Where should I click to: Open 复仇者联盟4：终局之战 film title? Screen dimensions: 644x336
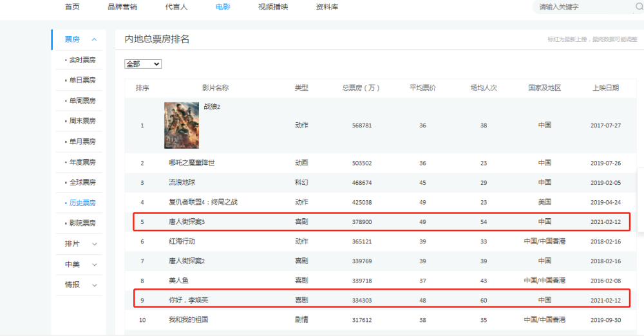coord(203,202)
